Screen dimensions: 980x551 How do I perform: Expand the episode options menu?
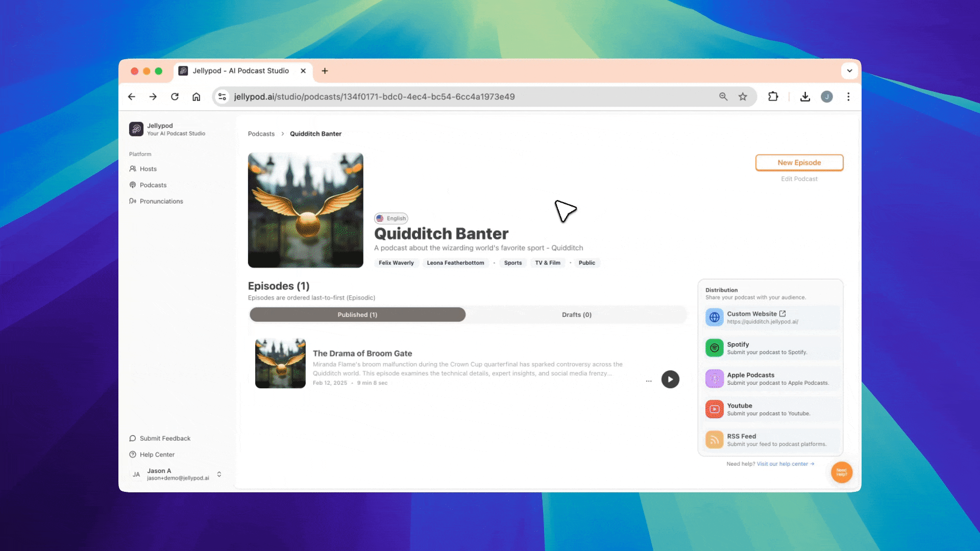coord(648,381)
